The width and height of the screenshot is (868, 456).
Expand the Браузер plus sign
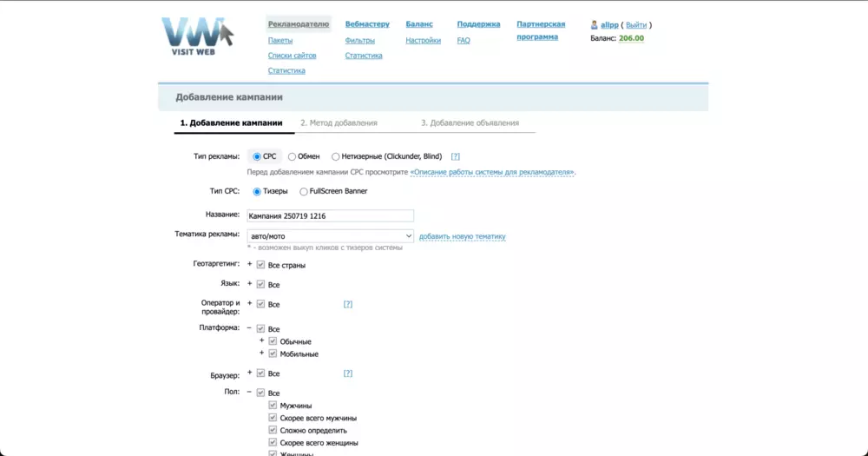point(250,373)
